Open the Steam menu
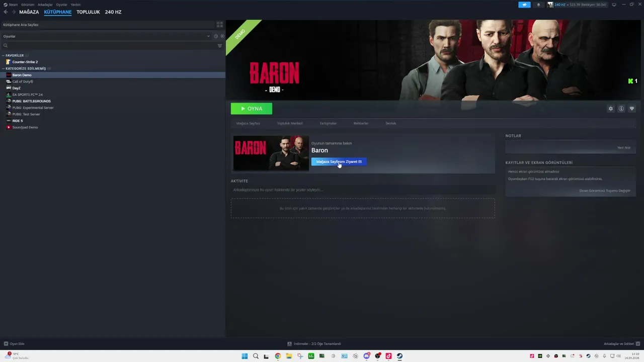 point(11,5)
